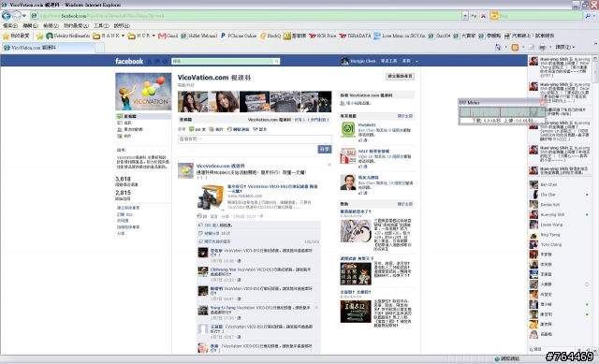Open the third menu bar item (檢視)

(51, 25)
